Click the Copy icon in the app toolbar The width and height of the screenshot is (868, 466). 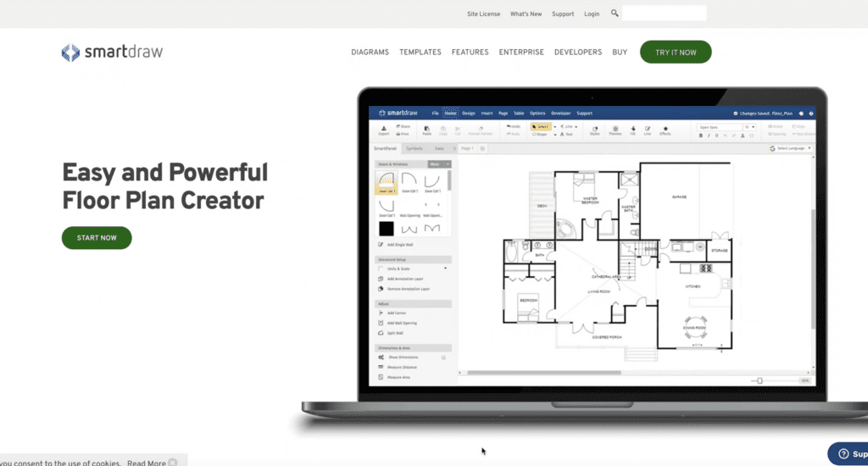coord(442,130)
